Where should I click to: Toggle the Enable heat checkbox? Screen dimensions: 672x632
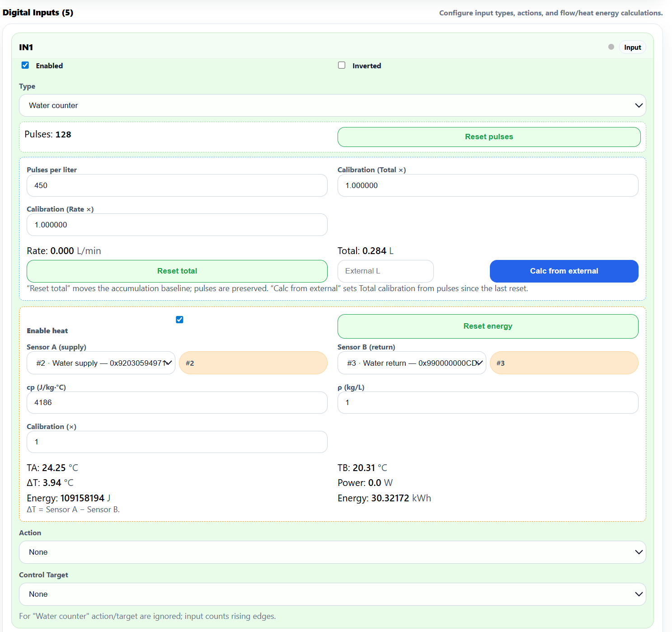[179, 320]
